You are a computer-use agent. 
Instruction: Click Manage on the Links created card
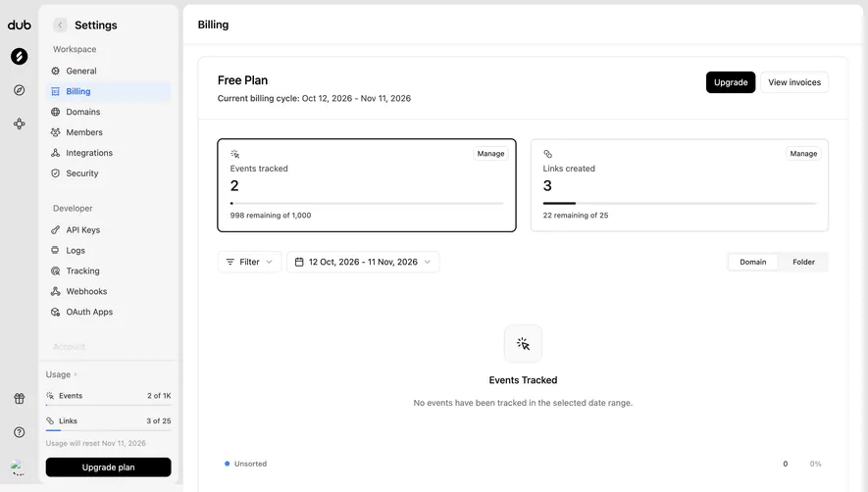(x=803, y=153)
